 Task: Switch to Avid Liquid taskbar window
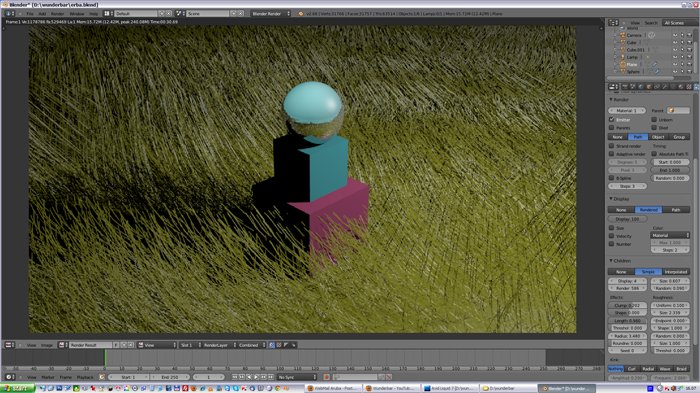click(x=450, y=388)
